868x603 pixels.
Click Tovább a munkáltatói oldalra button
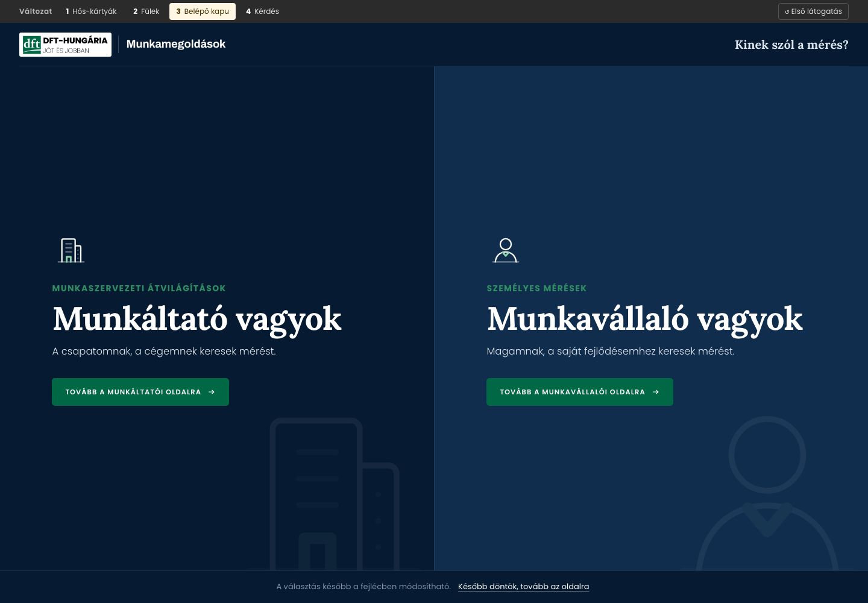(x=140, y=392)
